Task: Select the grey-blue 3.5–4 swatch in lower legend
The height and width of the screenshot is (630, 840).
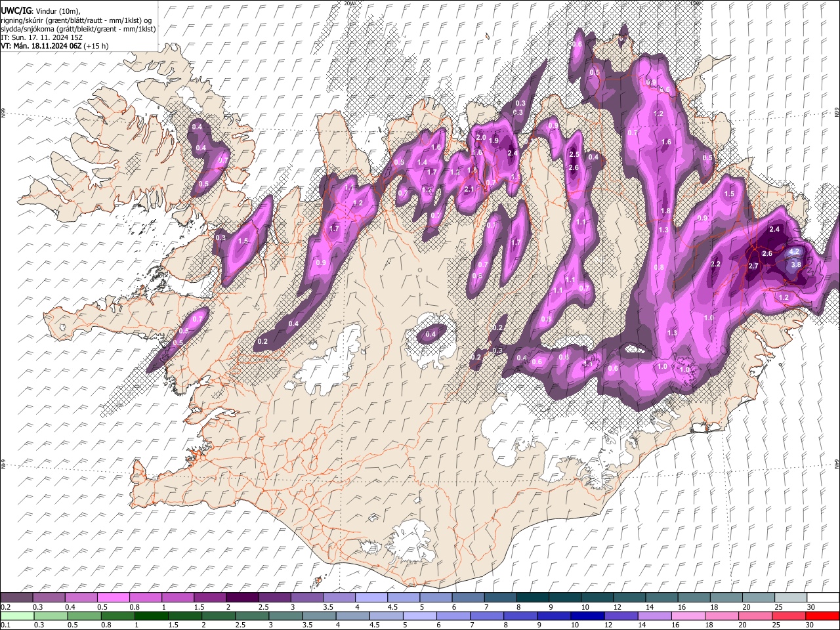Action: 320,616
